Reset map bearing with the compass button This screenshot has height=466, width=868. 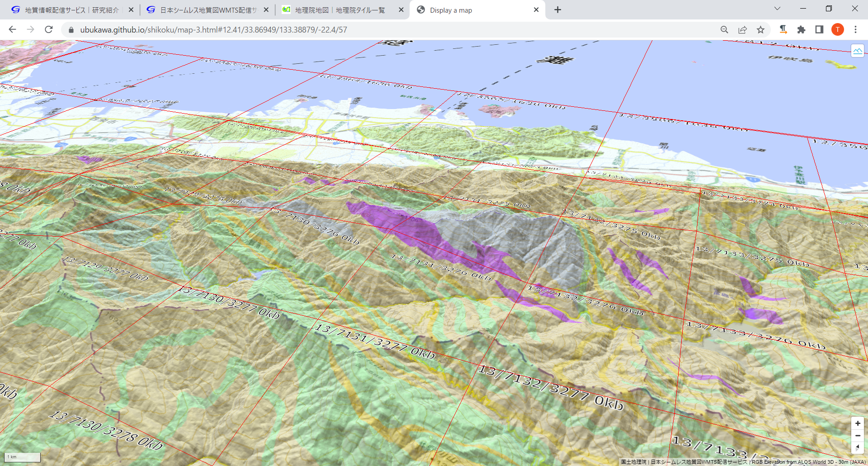[x=857, y=447]
